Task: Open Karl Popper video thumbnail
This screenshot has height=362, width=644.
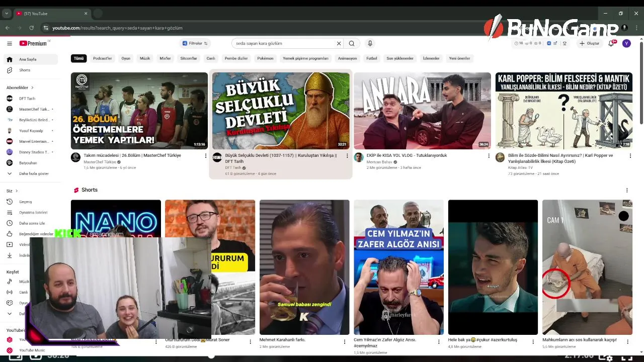Action: (564, 111)
